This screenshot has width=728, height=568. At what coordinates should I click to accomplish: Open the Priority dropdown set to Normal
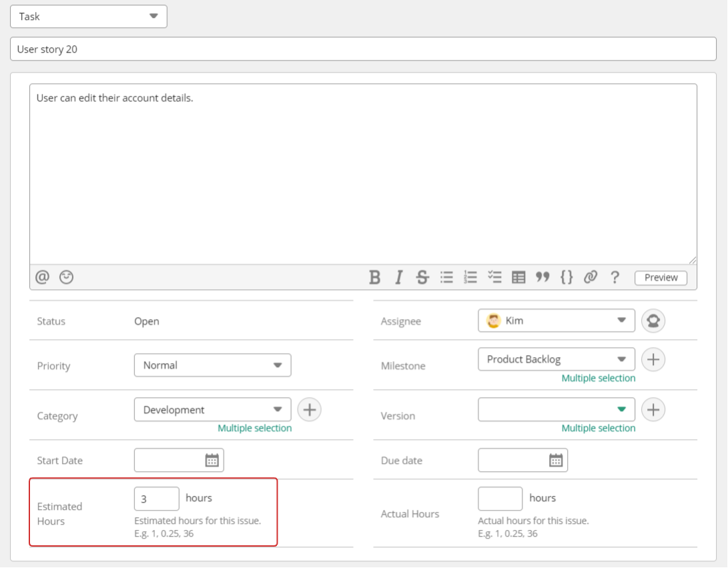[212, 365]
